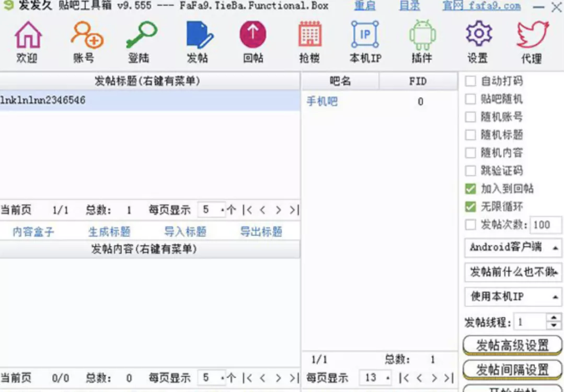Enable the 随机内容 checkbox
Viewport: 564px width, 392px height.
(470, 153)
